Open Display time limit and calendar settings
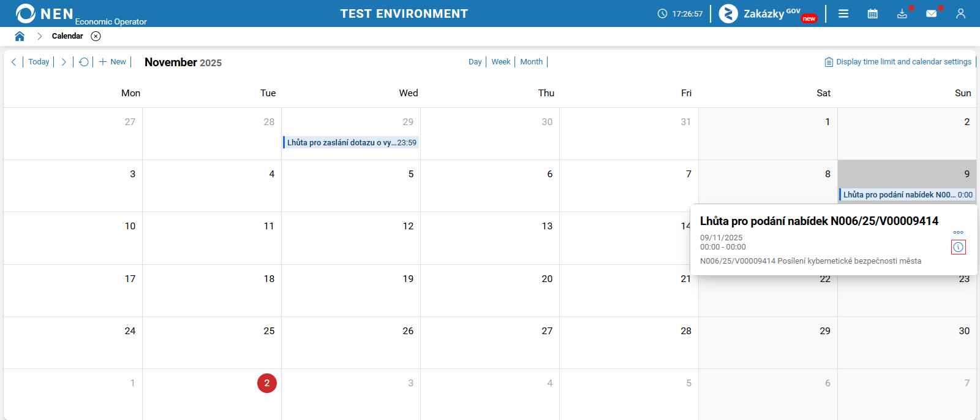The height and width of the screenshot is (420, 980). [x=898, y=62]
